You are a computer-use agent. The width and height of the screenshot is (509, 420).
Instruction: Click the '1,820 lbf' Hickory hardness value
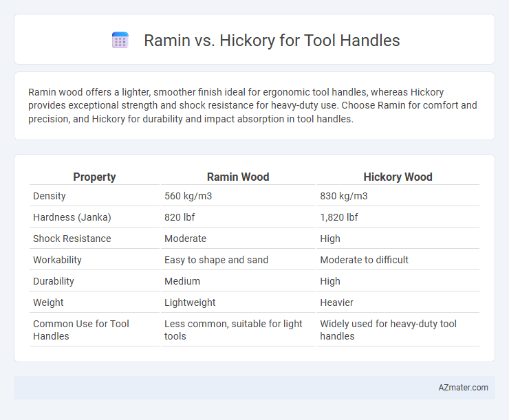[x=339, y=217]
